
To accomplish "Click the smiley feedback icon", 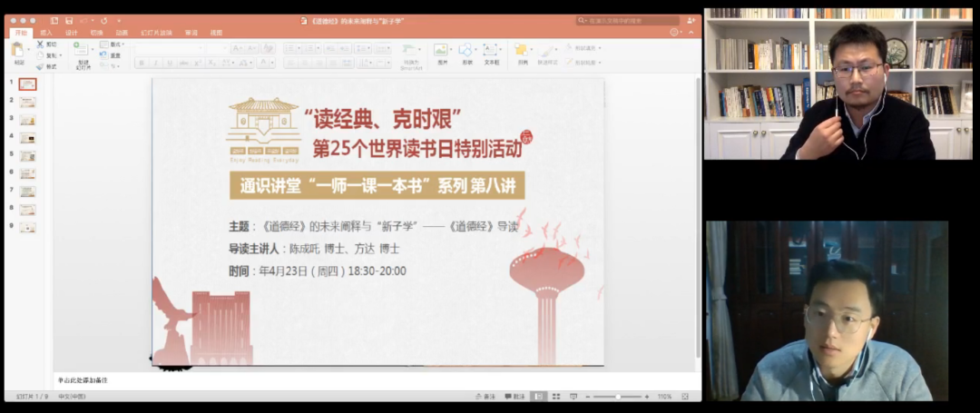I will coord(673,33).
